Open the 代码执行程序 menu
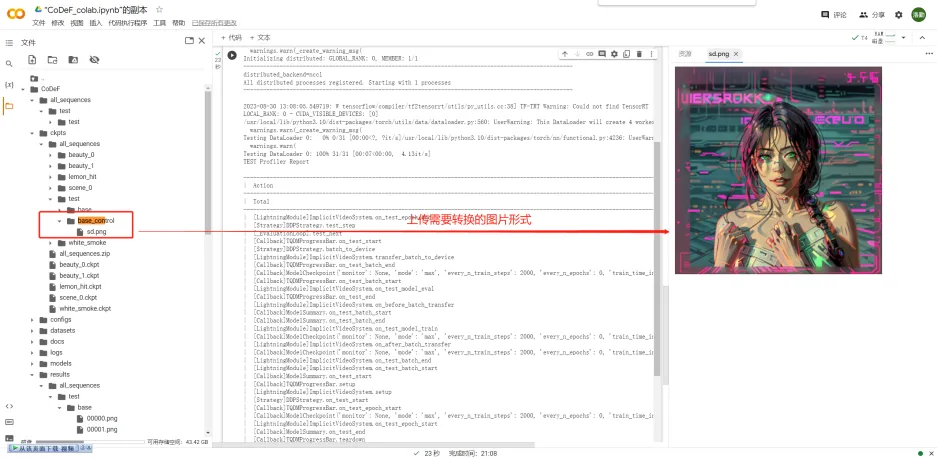The height and width of the screenshot is (459, 937). pyautogui.click(x=127, y=23)
